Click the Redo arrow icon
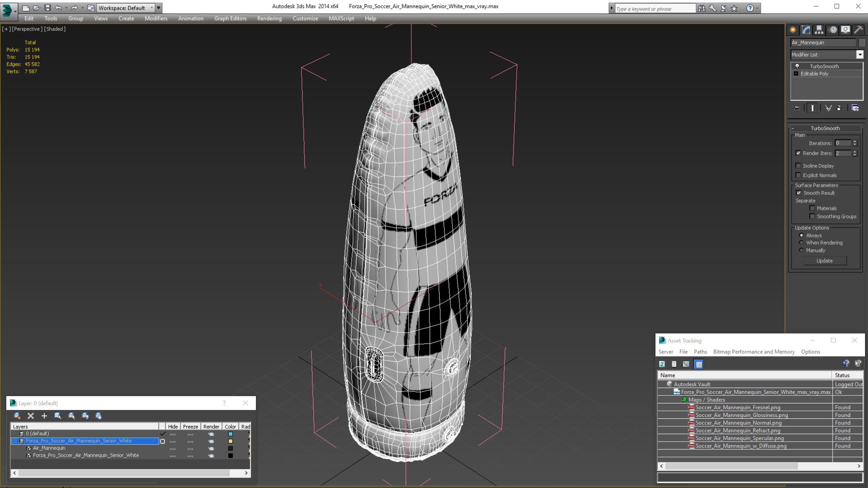 [x=74, y=8]
